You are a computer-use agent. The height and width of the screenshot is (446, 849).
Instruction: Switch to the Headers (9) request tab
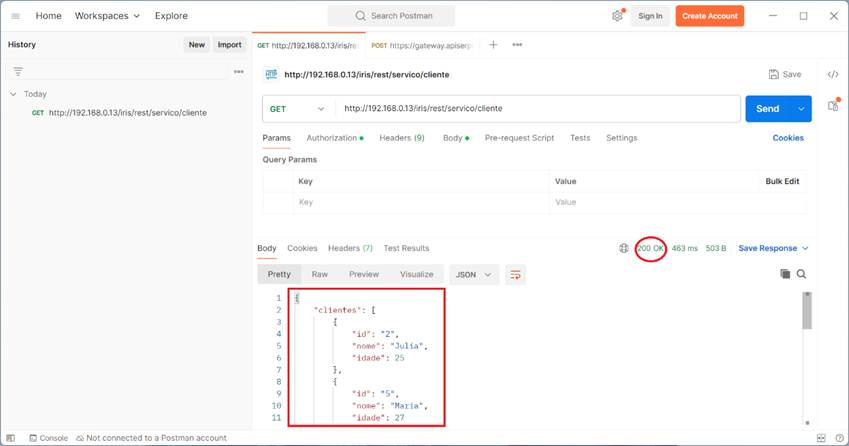(401, 138)
